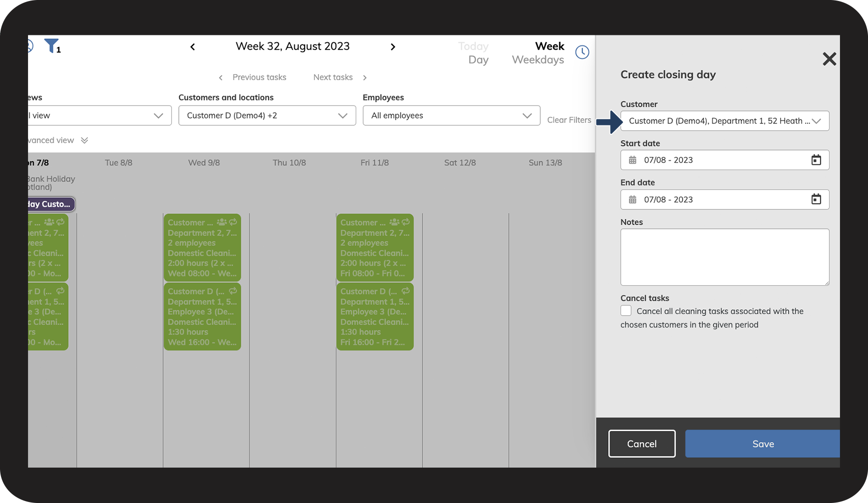This screenshot has height=503, width=868.
Task: Click the Cancel button
Action: coord(642,444)
